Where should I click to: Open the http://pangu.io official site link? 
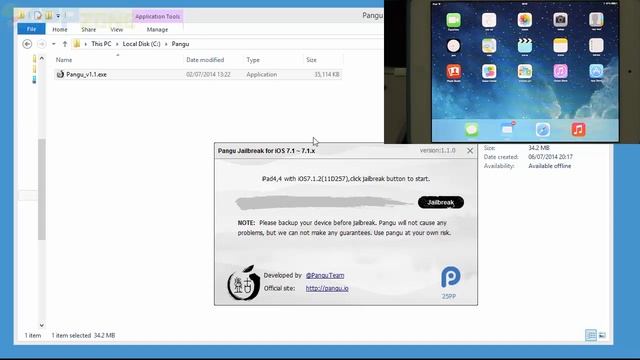coord(327,288)
